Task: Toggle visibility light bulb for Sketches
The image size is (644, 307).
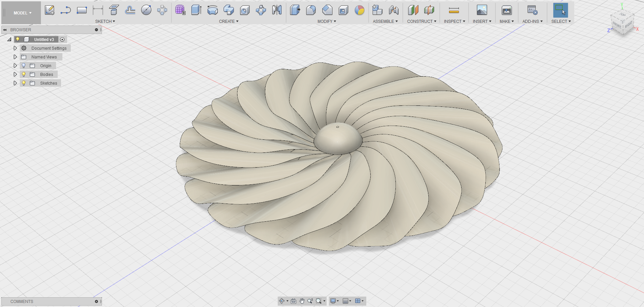Action: click(x=23, y=83)
